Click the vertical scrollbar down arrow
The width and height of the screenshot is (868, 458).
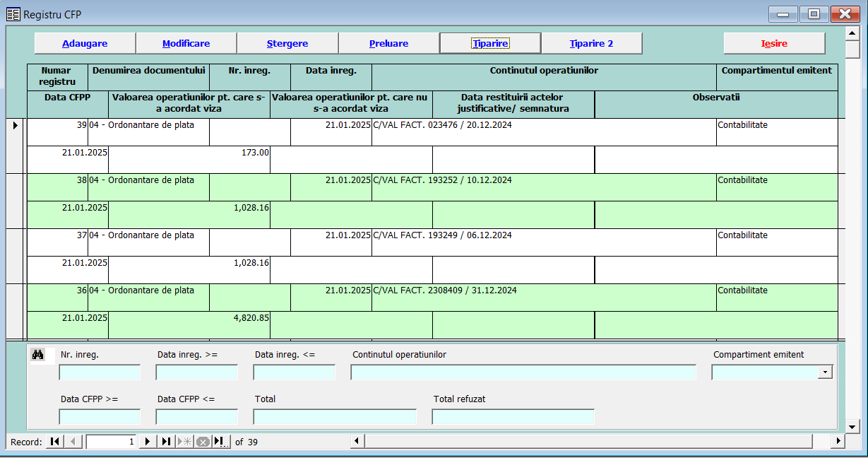coord(852,425)
